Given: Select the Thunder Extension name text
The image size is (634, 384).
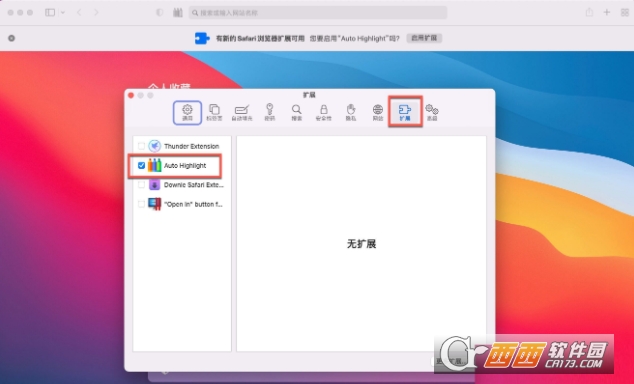Looking at the screenshot, I should (x=192, y=146).
